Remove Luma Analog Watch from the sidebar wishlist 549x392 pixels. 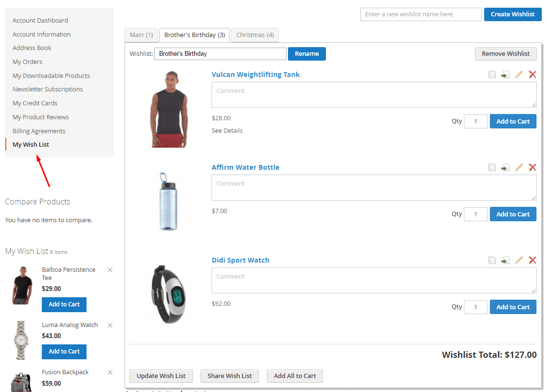[x=110, y=325]
